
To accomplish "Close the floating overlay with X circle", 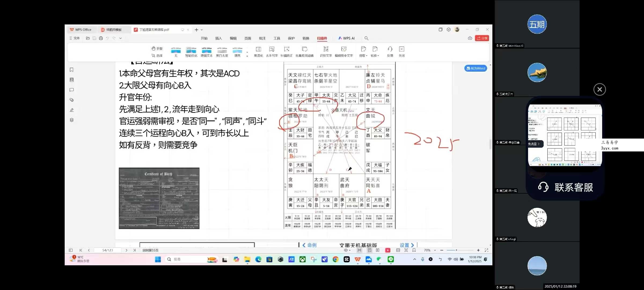I will pos(599,89).
